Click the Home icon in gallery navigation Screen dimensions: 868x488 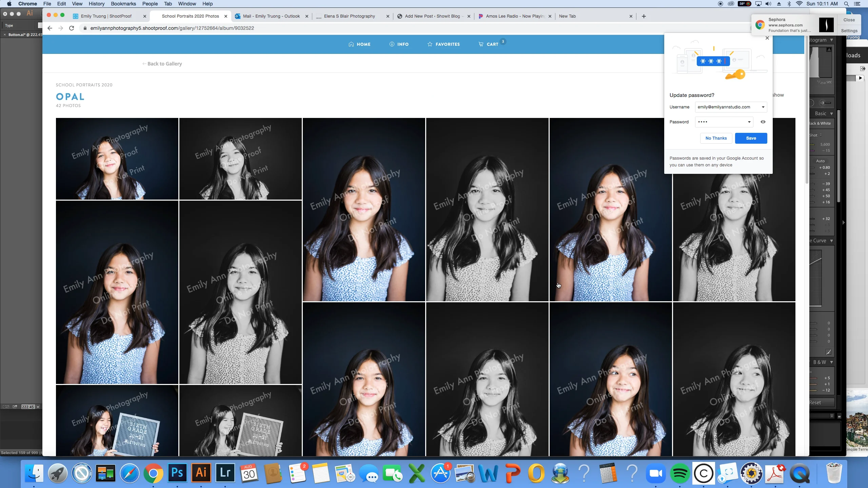(351, 44)
